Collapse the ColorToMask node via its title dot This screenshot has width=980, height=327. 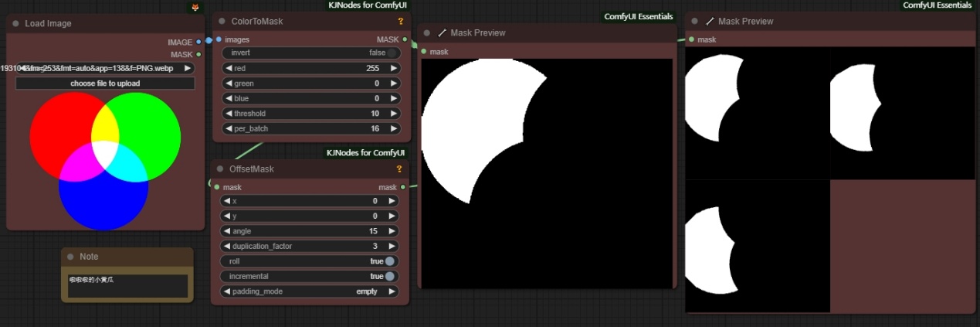click(x=222, y=22)
